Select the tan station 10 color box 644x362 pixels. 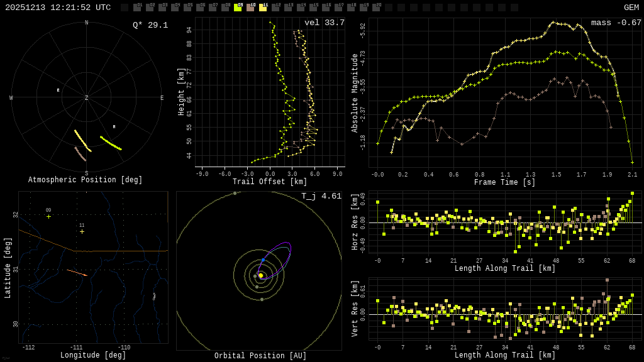(250, 8)
